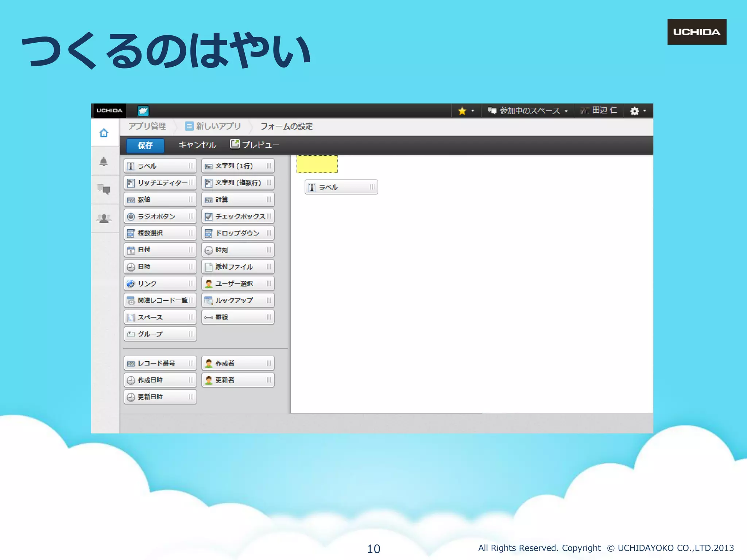Viewport: 747px width, 560px height.
Task: Go to アプリ管理 breadcrumb
Action: point(147,126)
